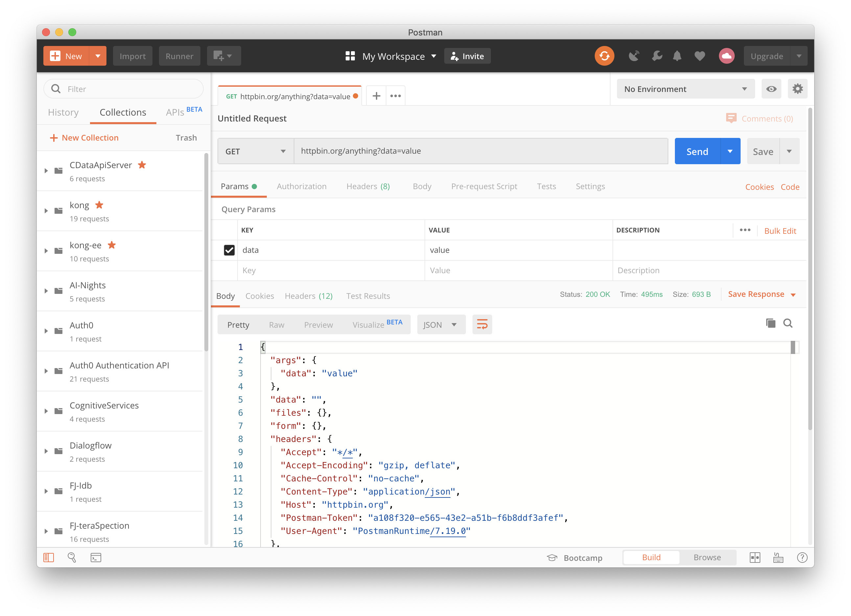Image resolution: width=851 pixels, height=616 pixels.
Task: Open Pre-request Script tab
Action: pos(484,186)
